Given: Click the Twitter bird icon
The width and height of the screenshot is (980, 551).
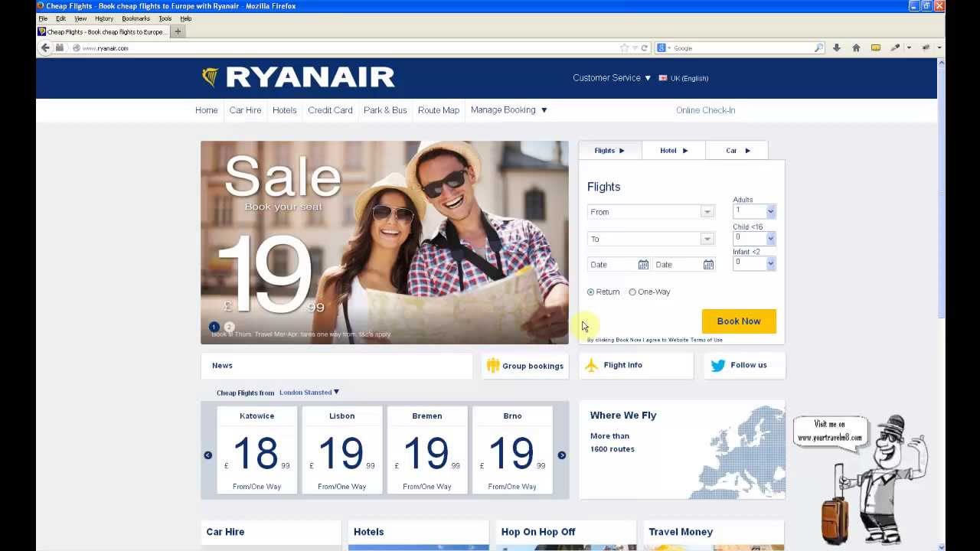Looking at the screenshot, I should 717,365.
